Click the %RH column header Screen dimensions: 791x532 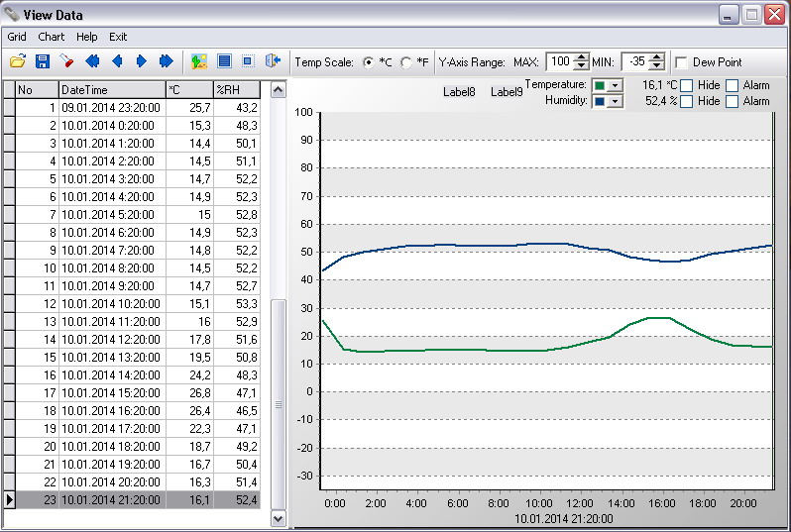236,89
